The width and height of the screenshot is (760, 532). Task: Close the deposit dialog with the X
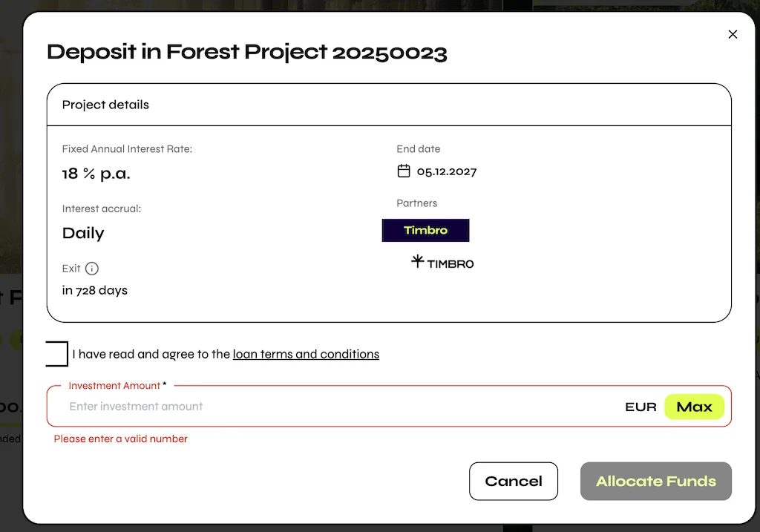coord(733,34)
